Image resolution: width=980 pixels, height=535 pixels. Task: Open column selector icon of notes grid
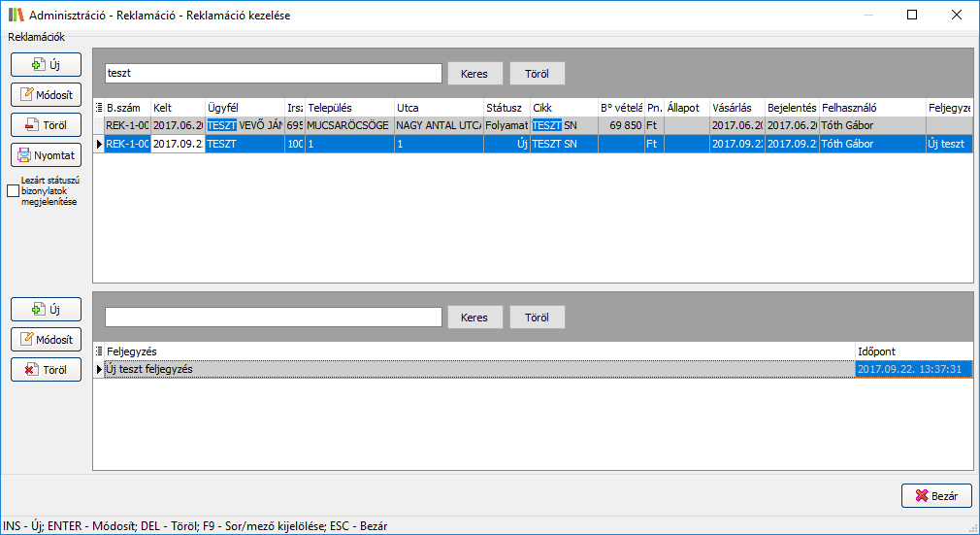tap(99, 351)
